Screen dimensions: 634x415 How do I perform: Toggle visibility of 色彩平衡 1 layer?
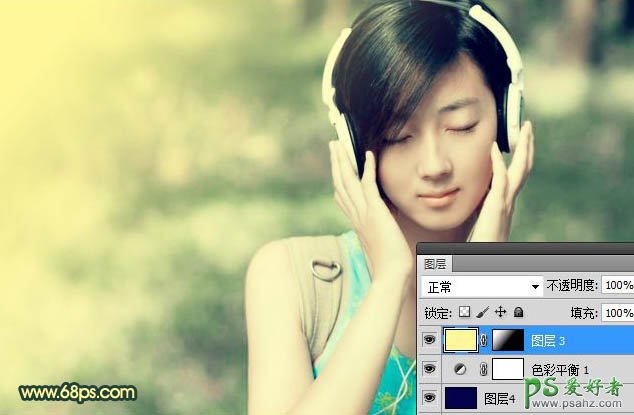tap(429, 369)
